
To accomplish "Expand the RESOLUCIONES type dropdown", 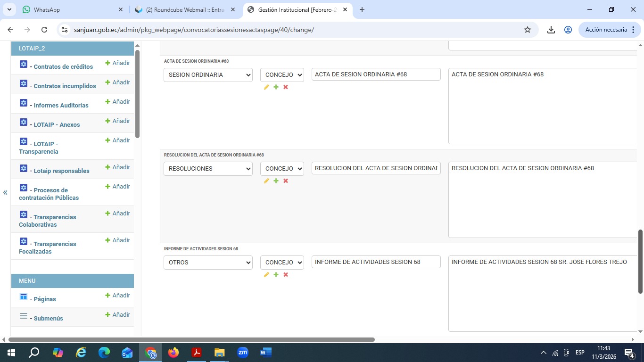I will 208,169.
